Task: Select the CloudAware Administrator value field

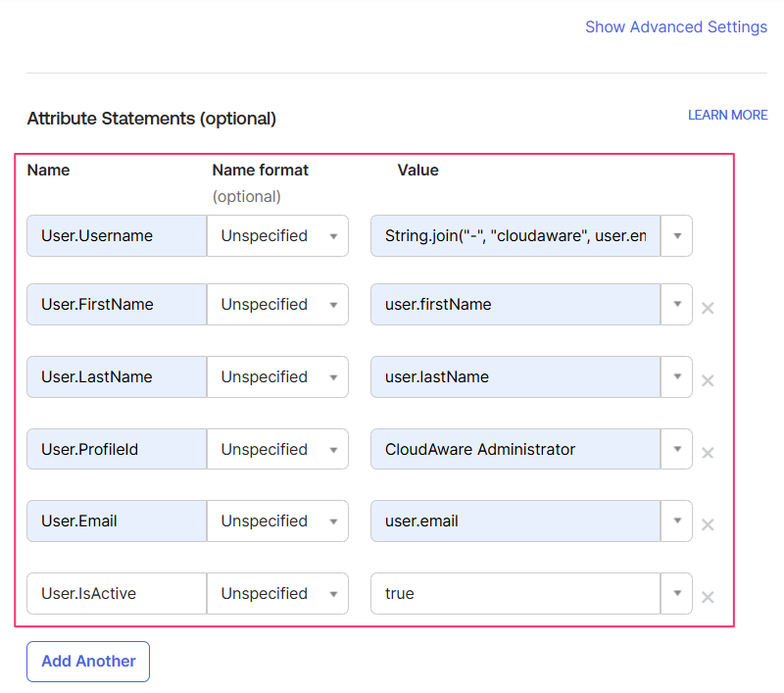Action: [514, 449]
